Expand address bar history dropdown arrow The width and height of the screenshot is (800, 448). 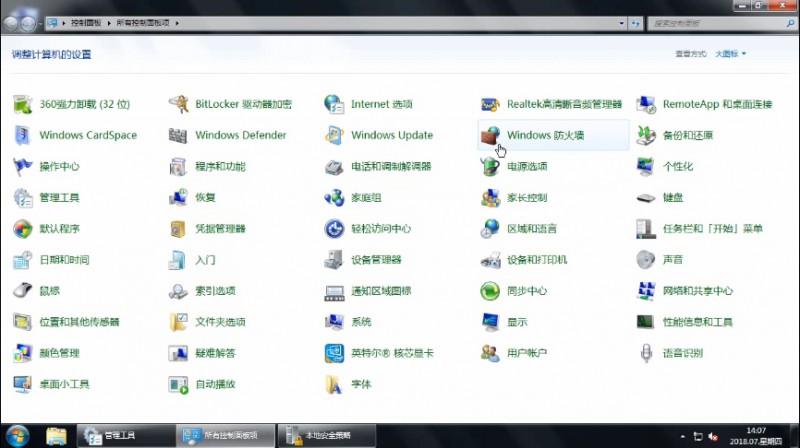[x=621, y=23]
